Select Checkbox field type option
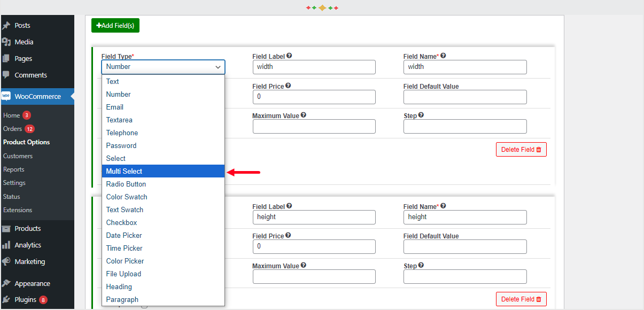644x310 pixels. (x=121, y=222)
